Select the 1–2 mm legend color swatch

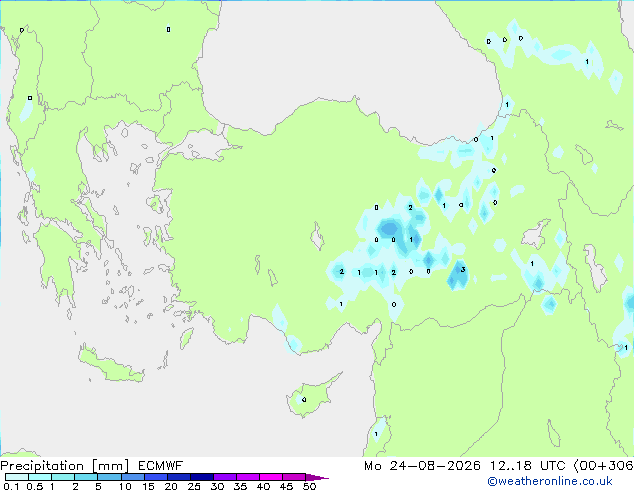click(63, 477)
